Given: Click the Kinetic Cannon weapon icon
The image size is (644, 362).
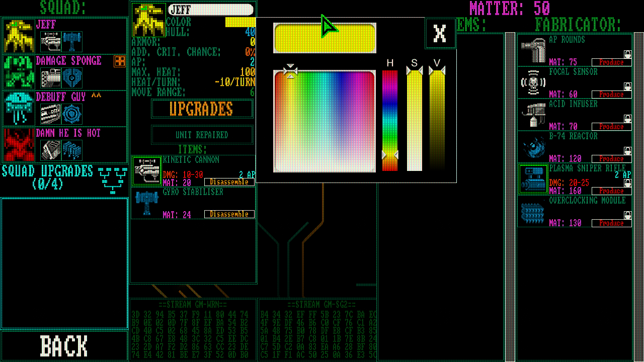Looking at the screenshot, I should pyautogui.click(x=146, y=170).
